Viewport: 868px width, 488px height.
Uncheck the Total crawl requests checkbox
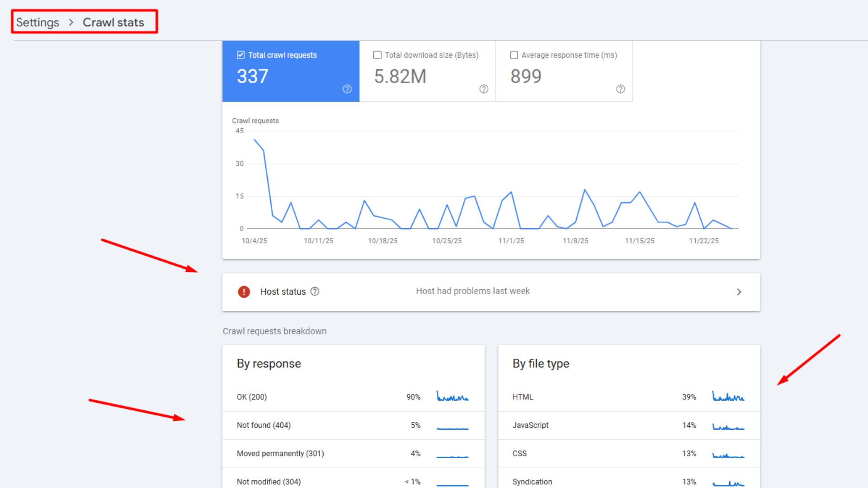241,55
